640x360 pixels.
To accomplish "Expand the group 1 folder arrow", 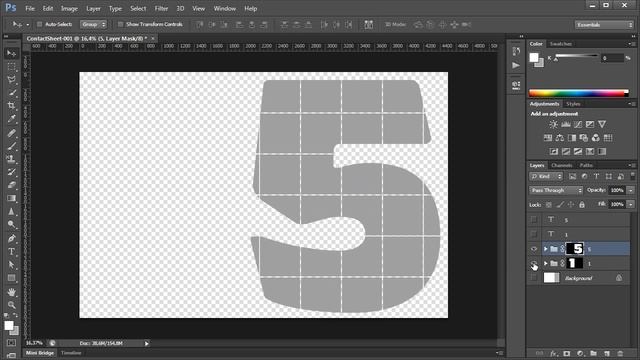I will point(546,264).
